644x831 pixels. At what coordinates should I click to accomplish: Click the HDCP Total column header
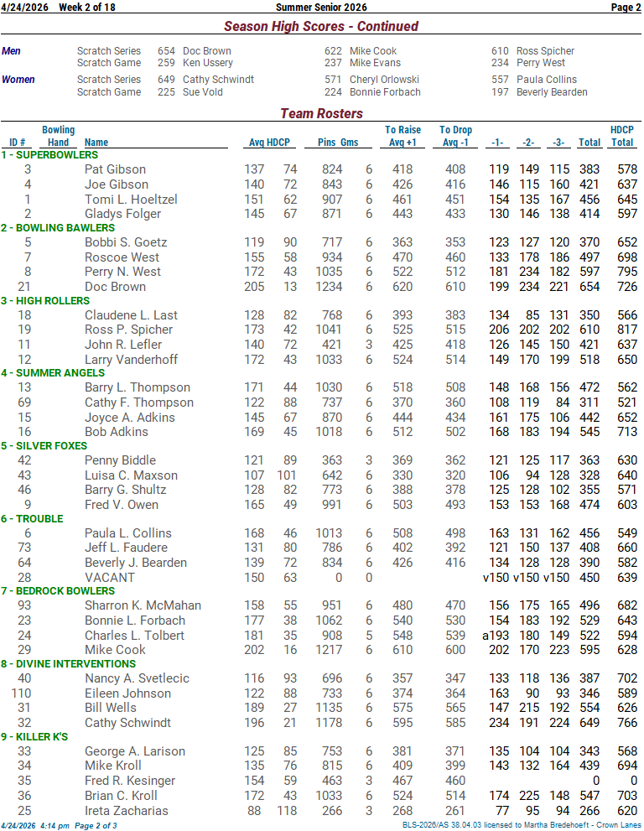622,136
